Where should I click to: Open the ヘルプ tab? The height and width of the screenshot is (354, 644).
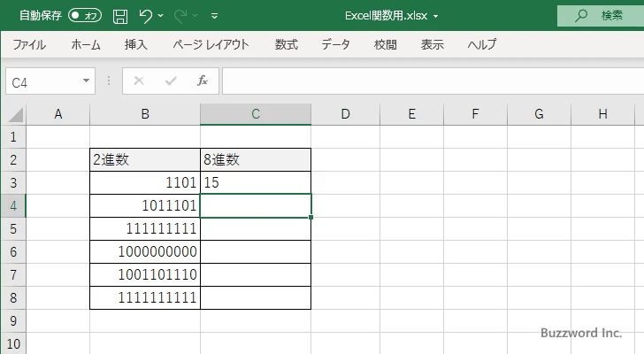click(x=482, y=44)
